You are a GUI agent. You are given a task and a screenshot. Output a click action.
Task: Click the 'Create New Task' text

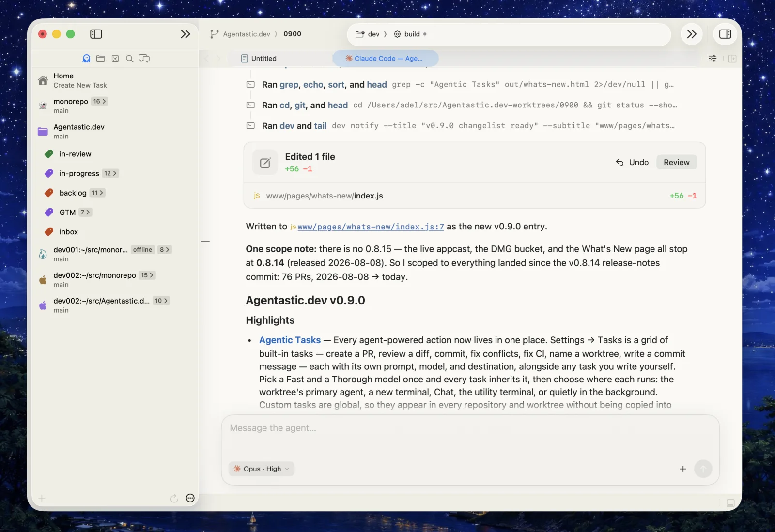pyautogui.click(x=80, y=85)
